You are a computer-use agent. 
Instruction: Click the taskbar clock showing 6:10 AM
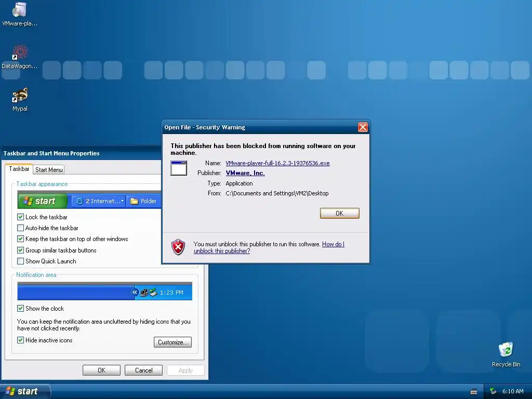point(513,391)
